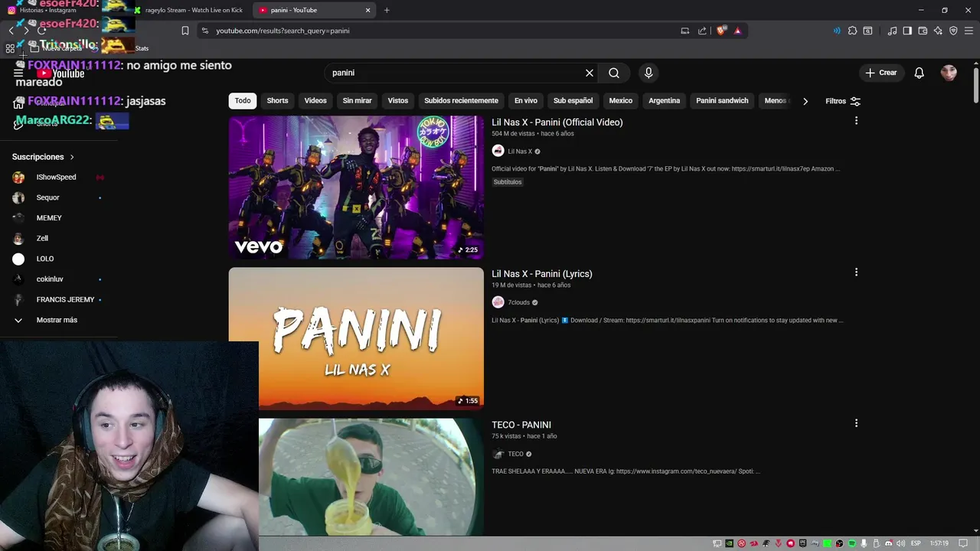Open browser extensions puzzle icon
Image resolution: width=980 pixels, height=551 pixels.
click(852, 31)
